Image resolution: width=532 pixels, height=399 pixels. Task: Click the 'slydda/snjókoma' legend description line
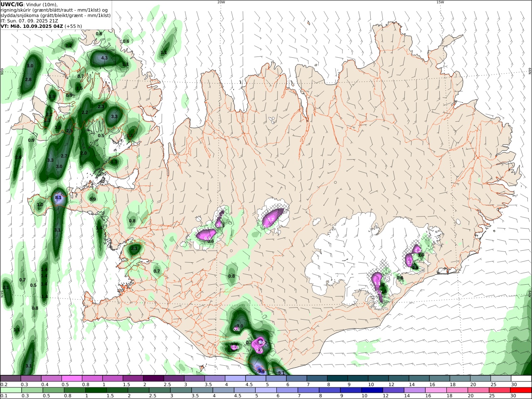click(55, 15)
